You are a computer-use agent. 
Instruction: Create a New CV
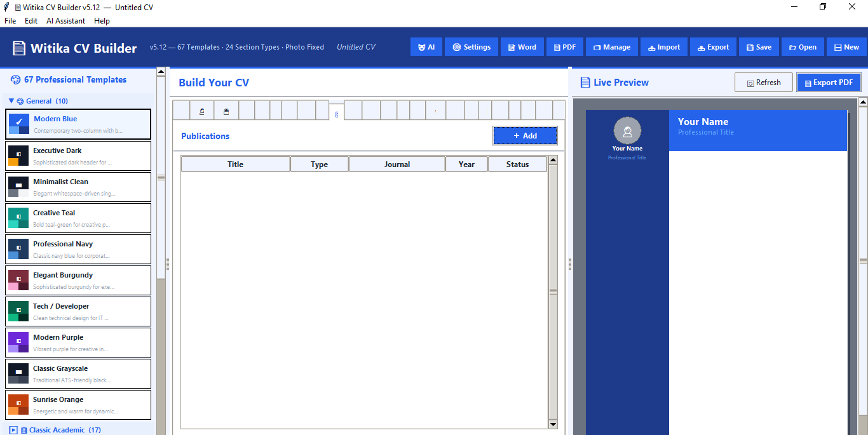click(846, 47)
